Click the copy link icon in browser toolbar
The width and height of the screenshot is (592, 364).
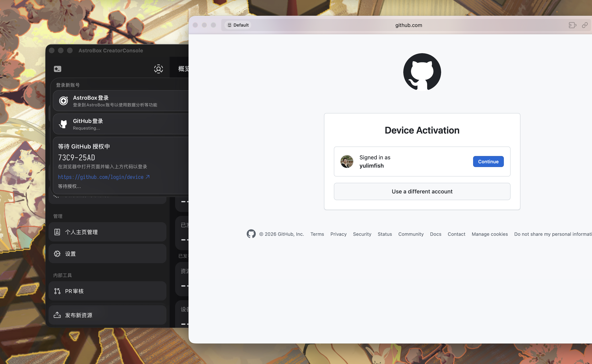coord(585,25)
